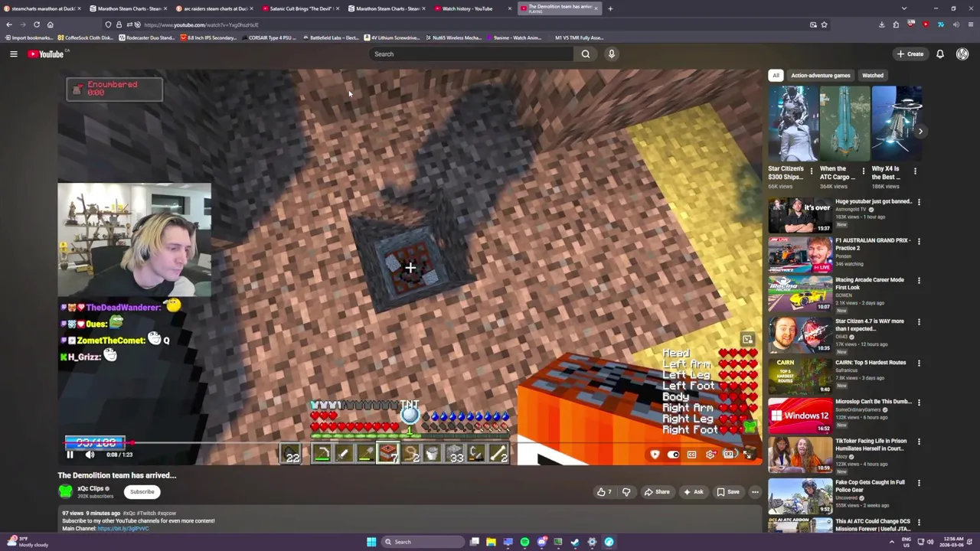Open File Explorer from the taskbar
980x551 pixels.
[x=491, y=542]
